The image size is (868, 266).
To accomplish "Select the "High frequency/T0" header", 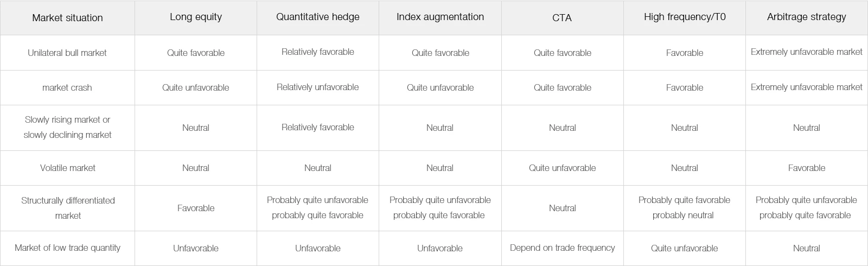I will click(x=685, y=17).
